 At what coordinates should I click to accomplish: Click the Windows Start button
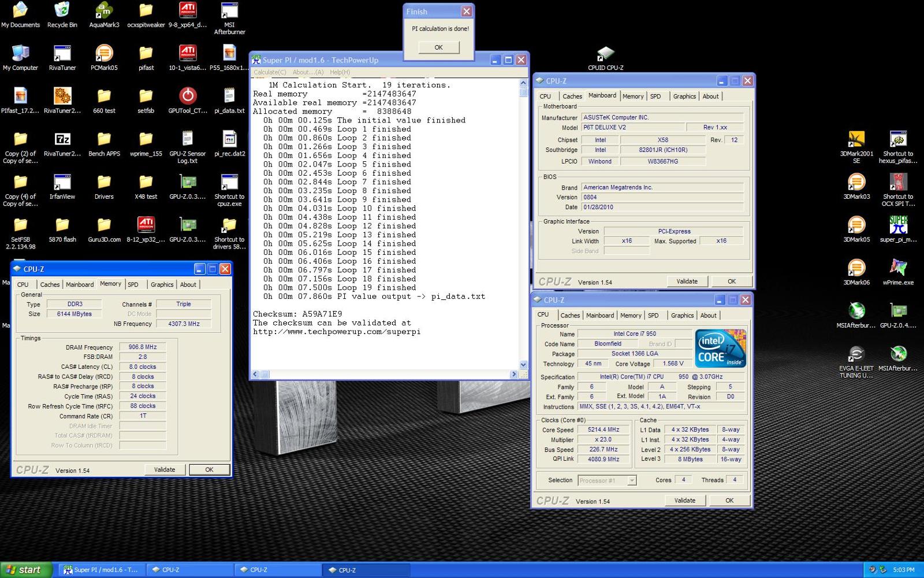point(27,569)
